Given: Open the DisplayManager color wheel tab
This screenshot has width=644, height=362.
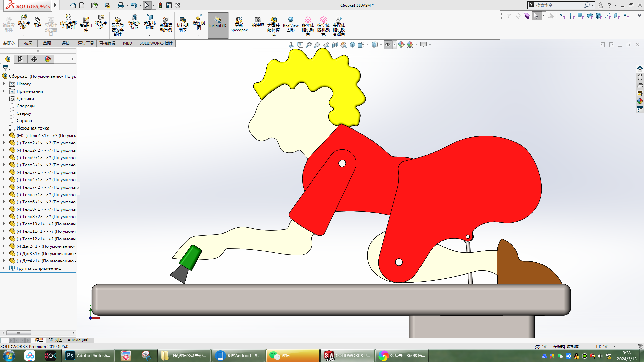Looking at the screenshot, I should click(x=48, y=59).
